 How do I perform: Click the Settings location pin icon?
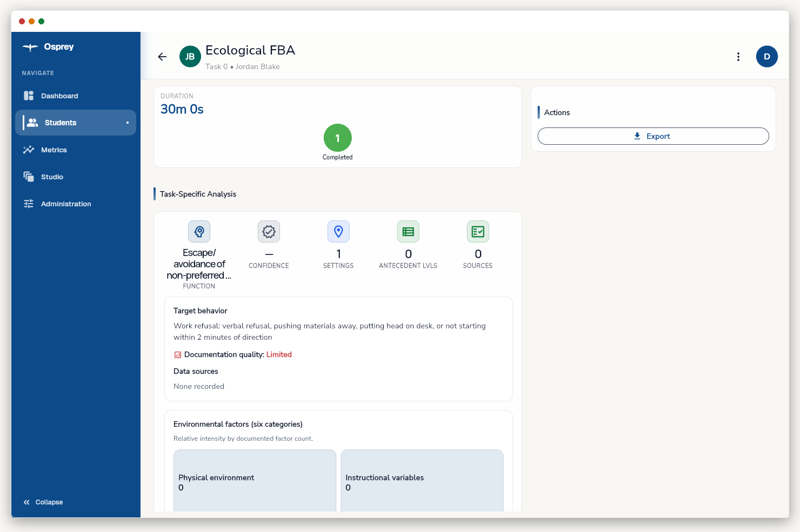pos(338,232)
